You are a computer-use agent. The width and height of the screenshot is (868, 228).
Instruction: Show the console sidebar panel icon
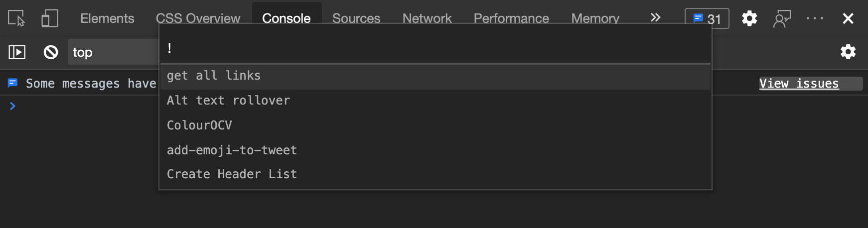(17, 52)
